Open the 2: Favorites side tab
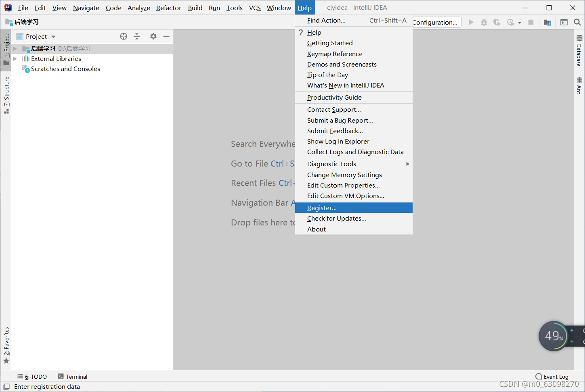The width and height of the screenshot is (585, 392). [6, 345]
